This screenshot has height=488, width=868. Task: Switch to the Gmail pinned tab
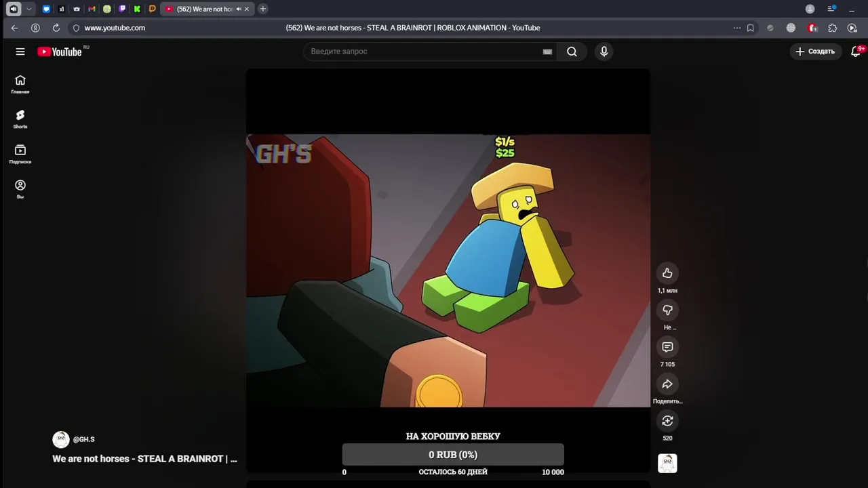(x=92, y=9)
